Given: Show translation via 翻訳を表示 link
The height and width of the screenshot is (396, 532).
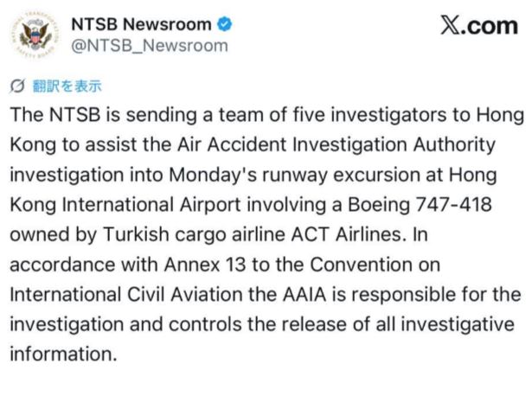Looking at the screenshot, I should (x=67, y=86).
